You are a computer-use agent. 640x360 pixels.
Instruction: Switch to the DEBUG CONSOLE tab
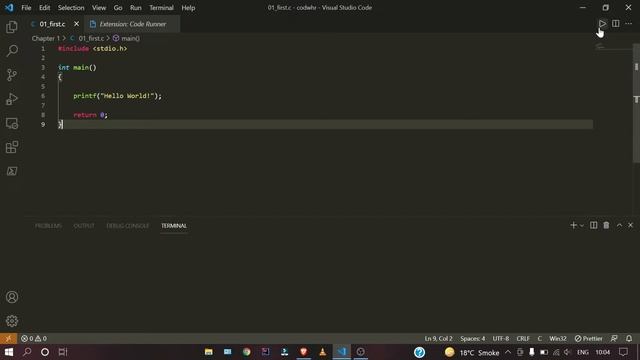[127, 226]
